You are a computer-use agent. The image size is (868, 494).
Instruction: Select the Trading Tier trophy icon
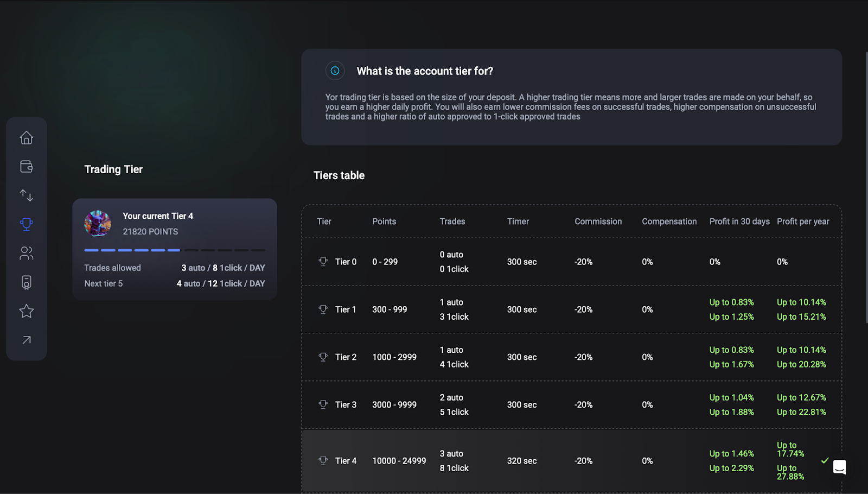point(26,224)
